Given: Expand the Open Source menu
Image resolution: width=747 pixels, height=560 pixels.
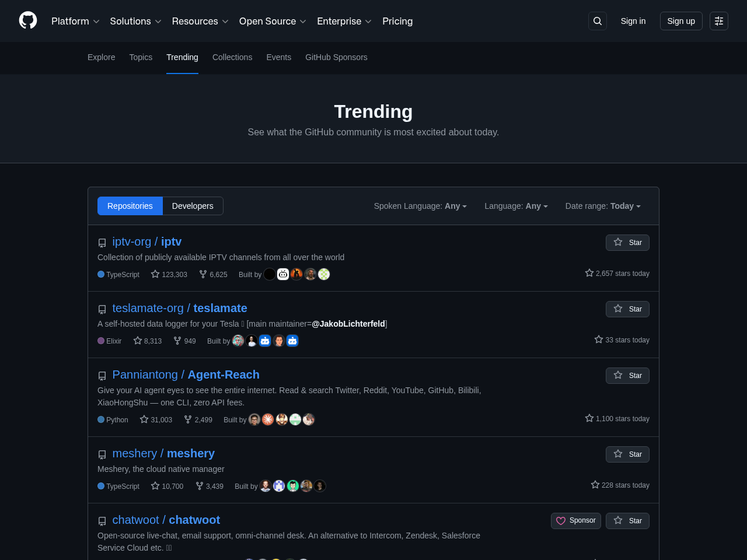Looking at the screenshot, I should coord(273,21).
